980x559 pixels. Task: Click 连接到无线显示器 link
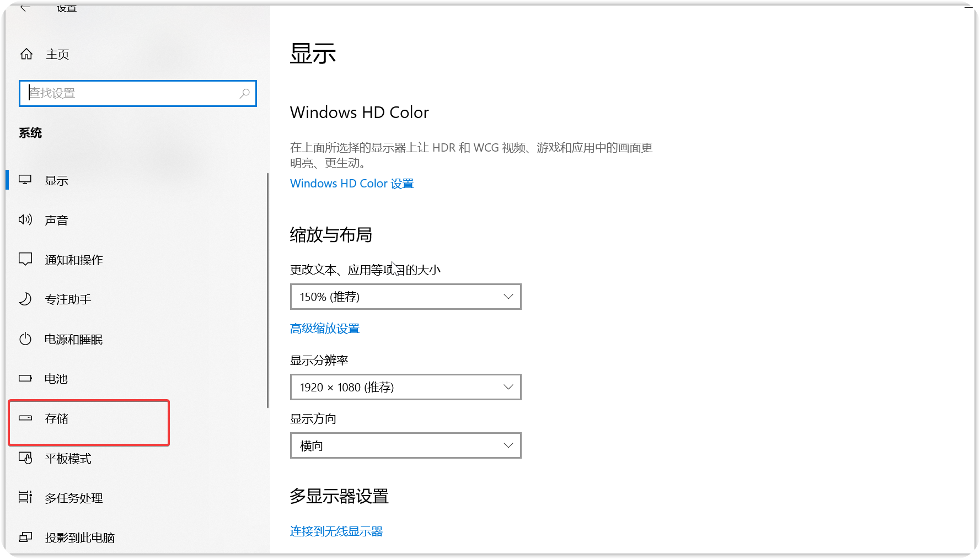(x=336, y=531)
